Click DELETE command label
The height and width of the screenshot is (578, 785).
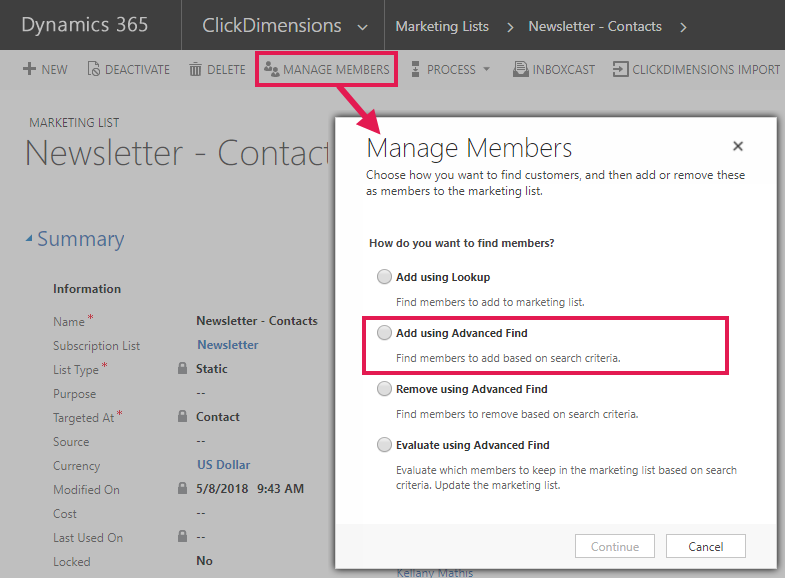click(x=226, y=70)
